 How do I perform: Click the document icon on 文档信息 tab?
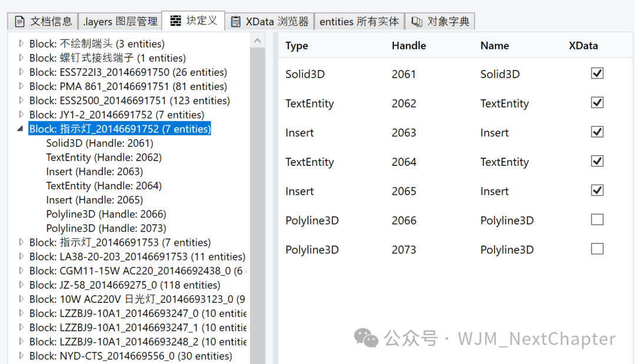pyautogui.click(x=20, y=22)
